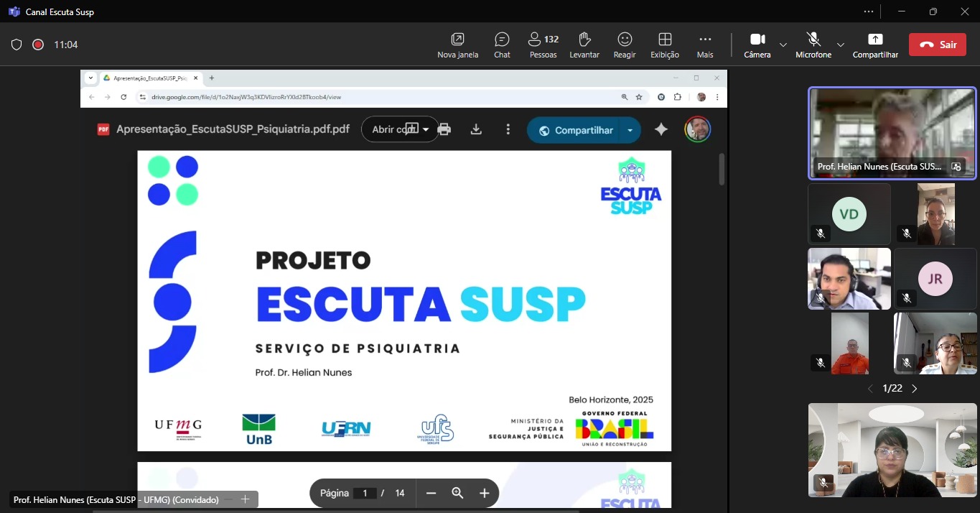
Task: Click the ESCUTA SUSP logo on slide
Action: click(x=631, y=186)
